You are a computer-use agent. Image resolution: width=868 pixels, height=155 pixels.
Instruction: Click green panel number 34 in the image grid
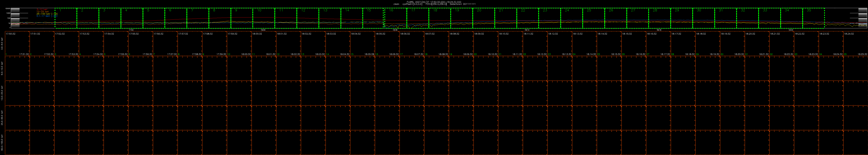tap(820, 54)
